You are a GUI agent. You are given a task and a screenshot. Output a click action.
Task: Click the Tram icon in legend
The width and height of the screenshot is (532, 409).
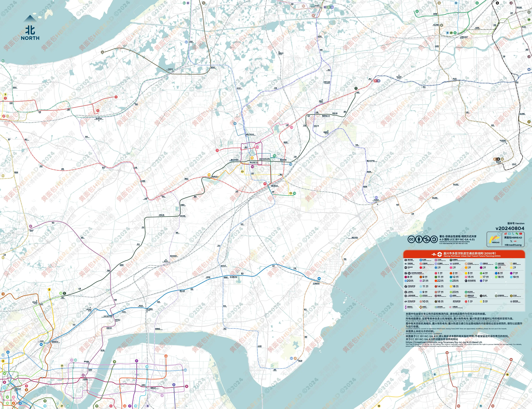406,268
